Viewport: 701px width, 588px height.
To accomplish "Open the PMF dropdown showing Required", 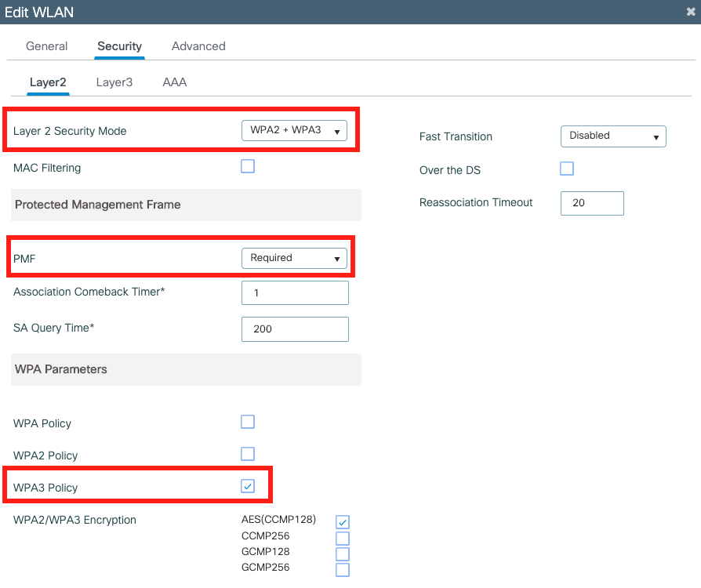I will tap(295, 258).
